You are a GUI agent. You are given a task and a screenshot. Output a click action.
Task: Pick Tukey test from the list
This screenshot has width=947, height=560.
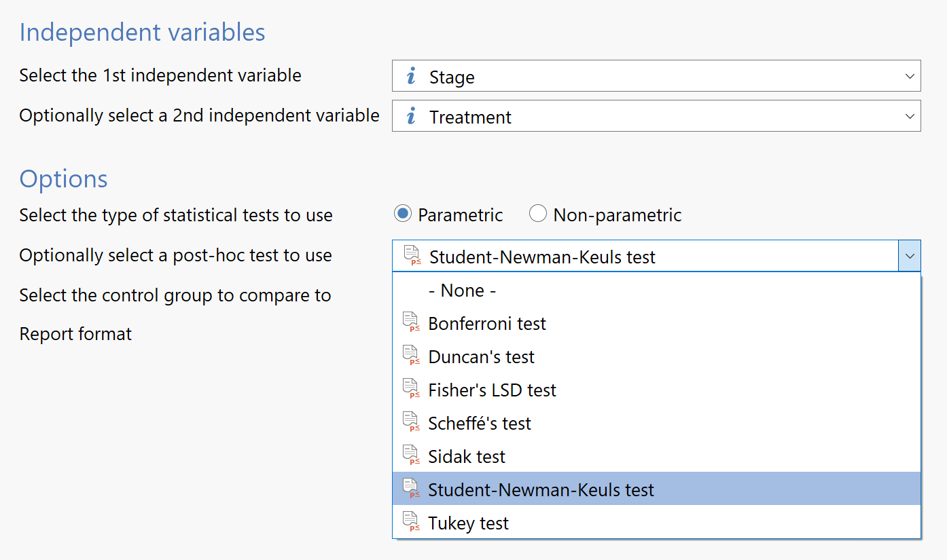656,523
